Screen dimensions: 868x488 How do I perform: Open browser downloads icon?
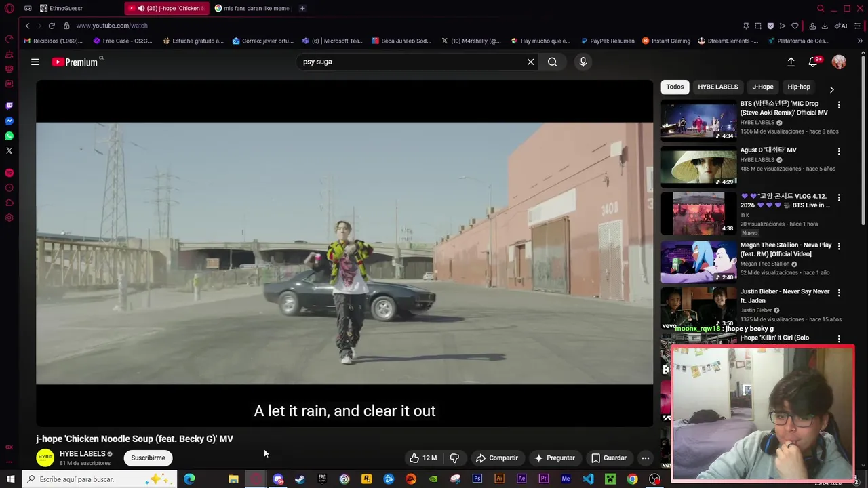click(x=825, y=26)
